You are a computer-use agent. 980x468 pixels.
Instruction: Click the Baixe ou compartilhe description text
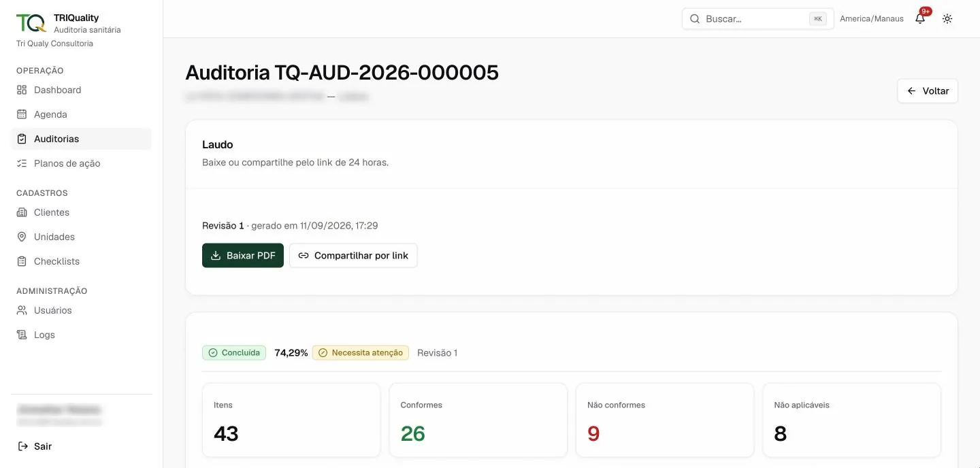295,163
